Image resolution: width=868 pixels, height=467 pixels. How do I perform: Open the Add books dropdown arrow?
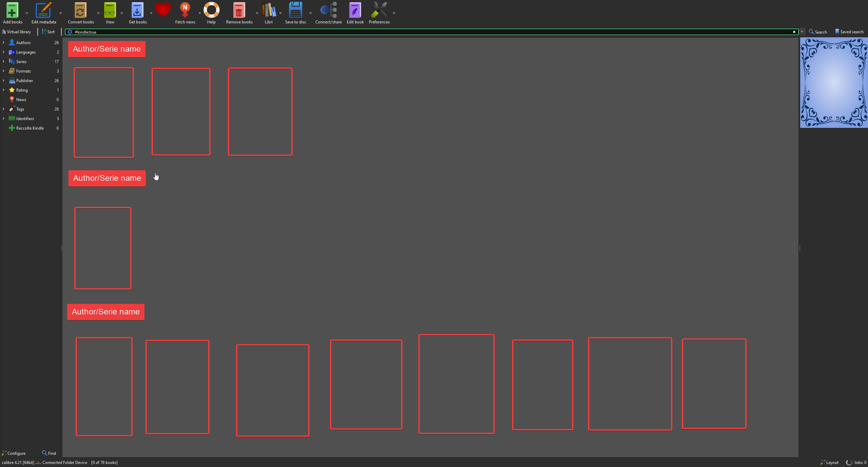27,13
